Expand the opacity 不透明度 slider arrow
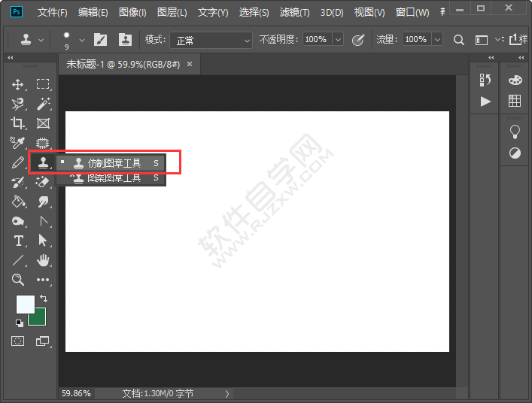 coord(339,40)
